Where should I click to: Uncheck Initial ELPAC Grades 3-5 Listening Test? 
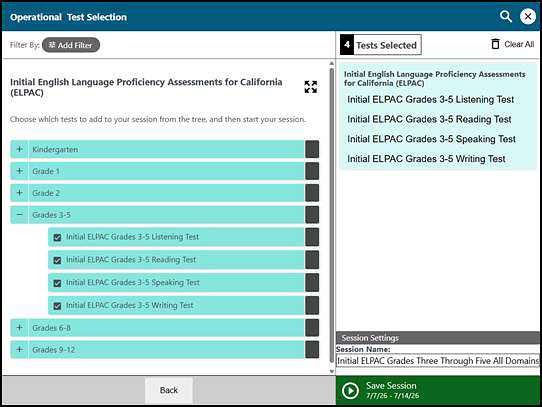click(x=57, y=237)
